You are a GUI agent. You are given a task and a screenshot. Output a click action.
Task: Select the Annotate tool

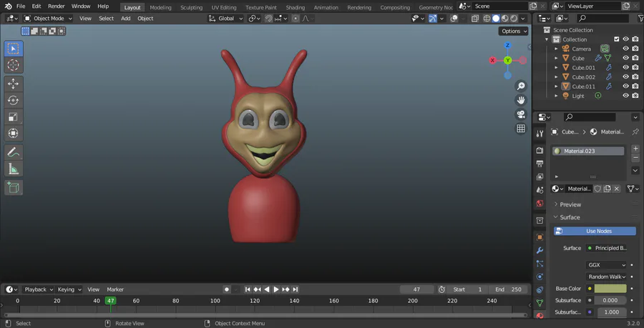pyautogui.click(x=14, y=151)
